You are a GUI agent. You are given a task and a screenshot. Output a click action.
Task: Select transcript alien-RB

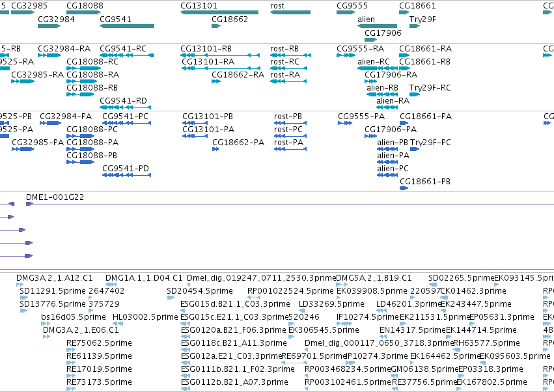click(x=382, y=94)
